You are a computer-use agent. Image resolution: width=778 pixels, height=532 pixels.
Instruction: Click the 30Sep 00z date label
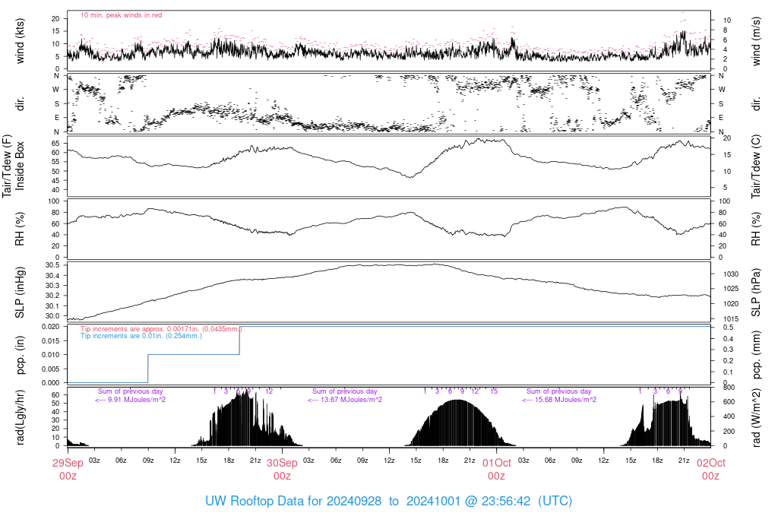point(282,469)
